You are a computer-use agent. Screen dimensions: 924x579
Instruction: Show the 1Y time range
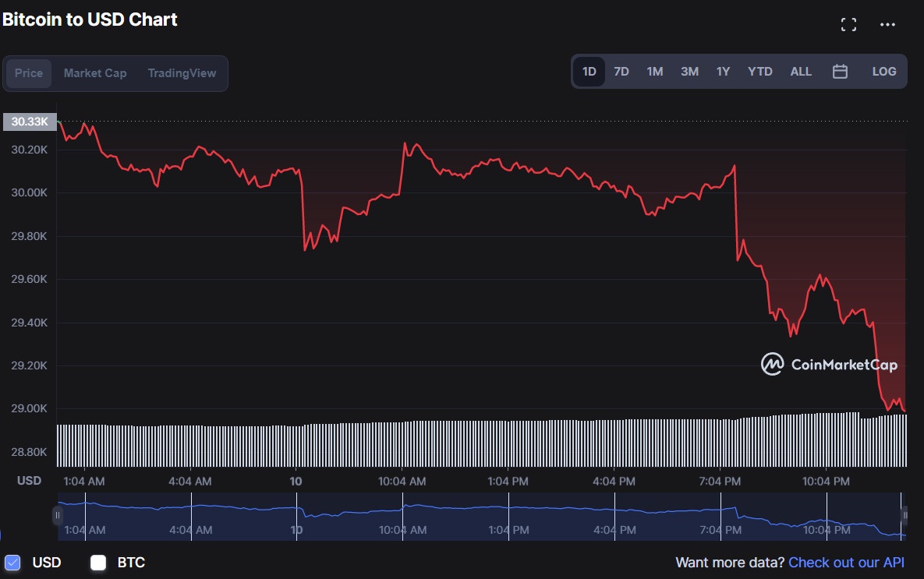coord(723,72)
